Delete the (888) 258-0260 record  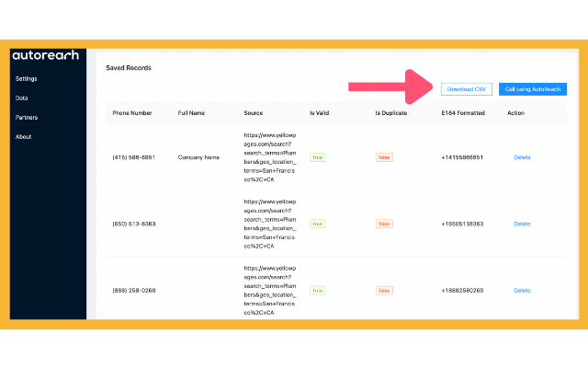[x=522, y=291]
